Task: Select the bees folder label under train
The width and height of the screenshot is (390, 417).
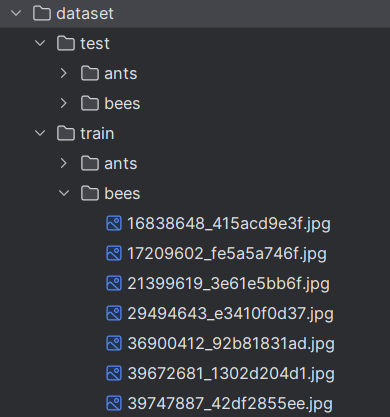Action: click(x=122, y=194)
